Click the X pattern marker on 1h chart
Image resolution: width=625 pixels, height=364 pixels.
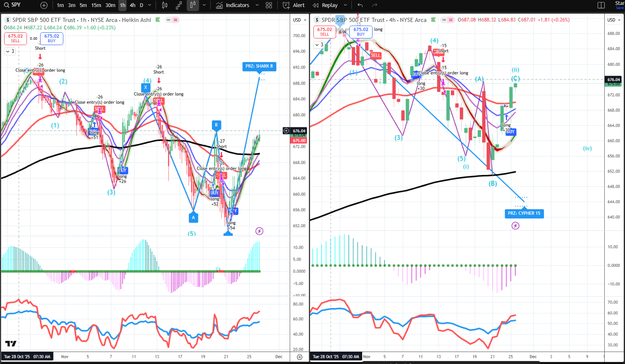145,87
